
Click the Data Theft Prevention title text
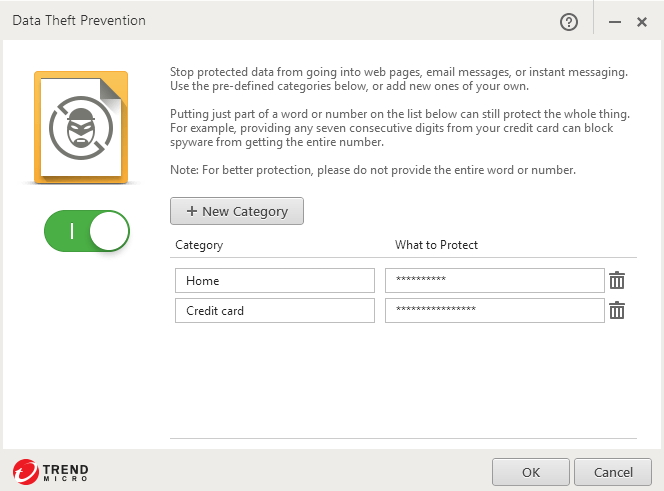79,21
